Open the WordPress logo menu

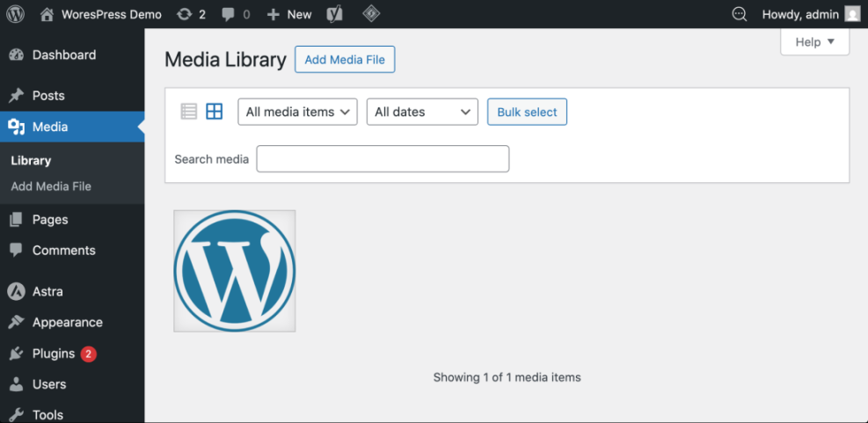point(16,14)
